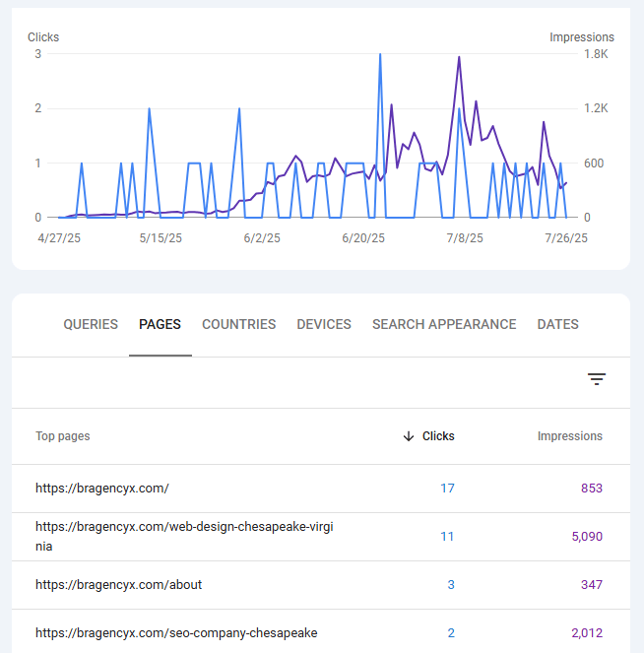Click the 7/8/25 date axis label
This screenshot has width=644, height=653.
465,238
